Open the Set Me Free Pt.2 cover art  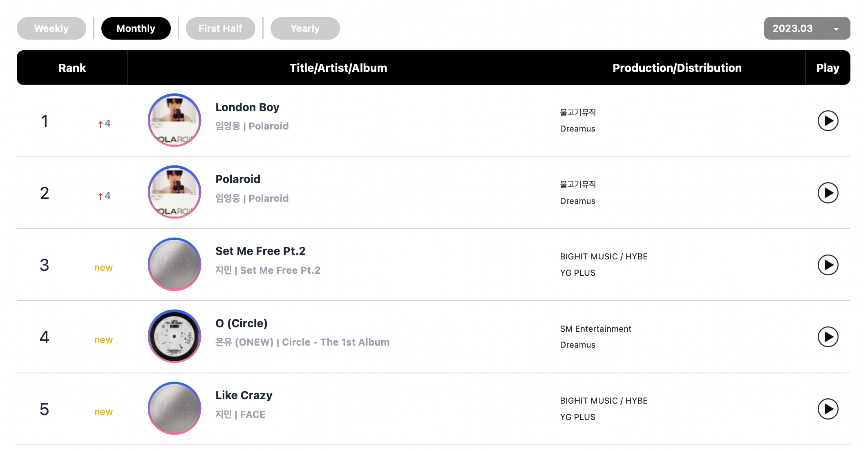pos(174,264)
